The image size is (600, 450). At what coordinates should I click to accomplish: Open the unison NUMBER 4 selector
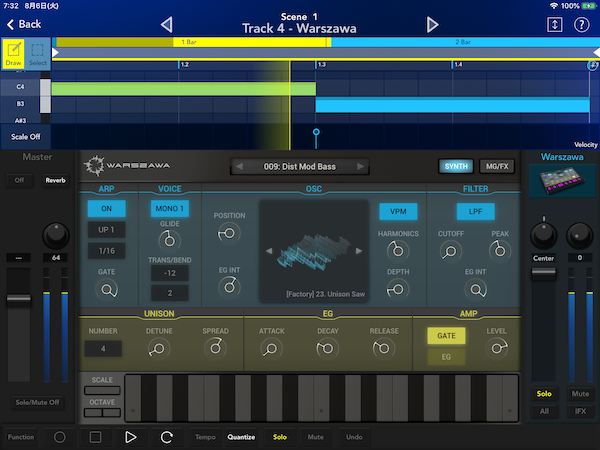pos(103,349)
